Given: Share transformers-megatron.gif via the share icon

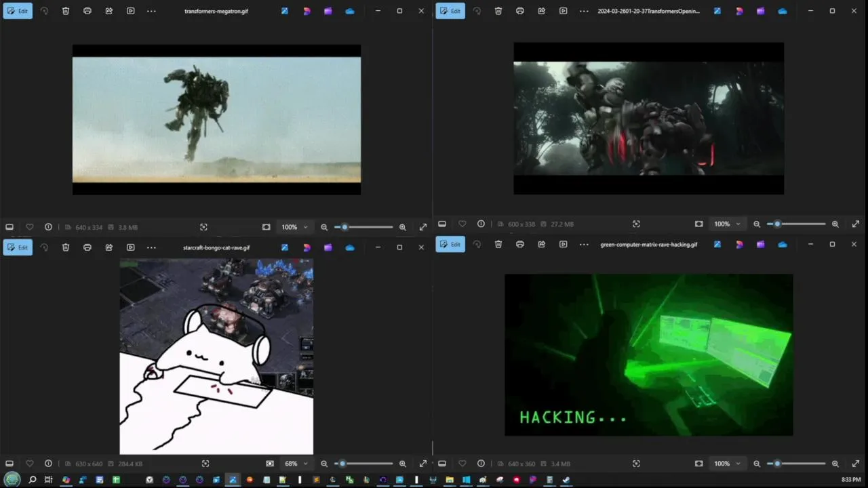Looking at the screenshot, I should 109,11.
